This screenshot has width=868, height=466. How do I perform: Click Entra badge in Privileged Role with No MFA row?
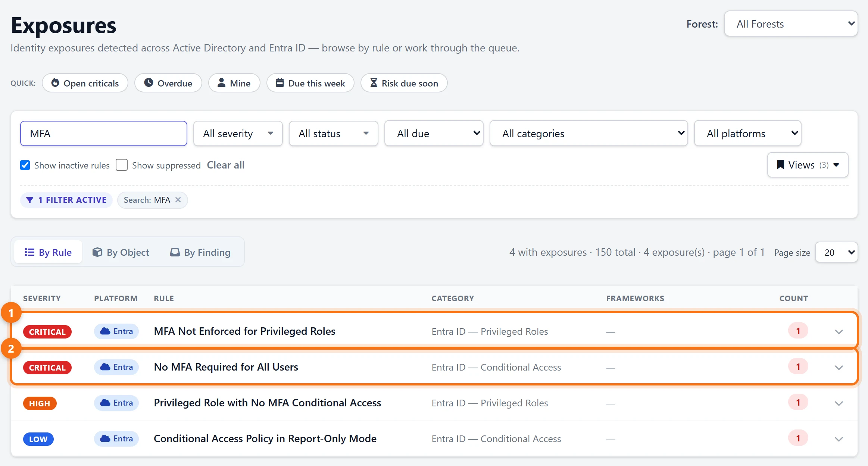pyautogui.click(x=116, y=403)
